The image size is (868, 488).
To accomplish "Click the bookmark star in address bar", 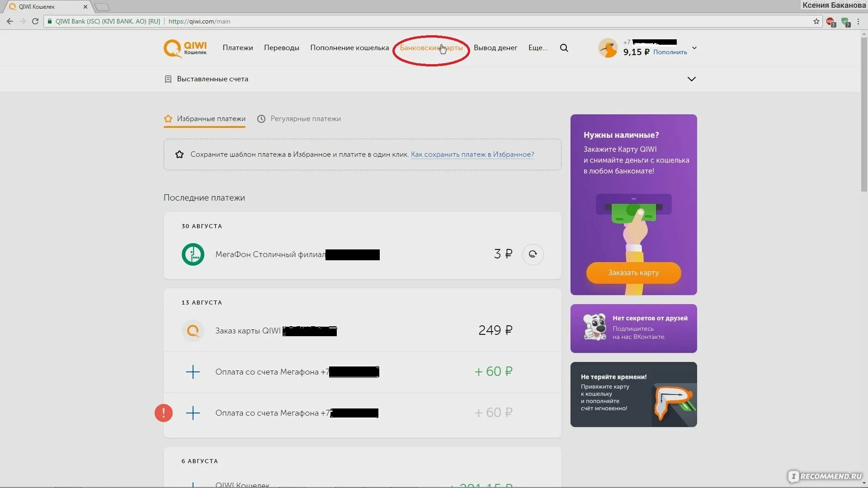I will coord(816,21).
